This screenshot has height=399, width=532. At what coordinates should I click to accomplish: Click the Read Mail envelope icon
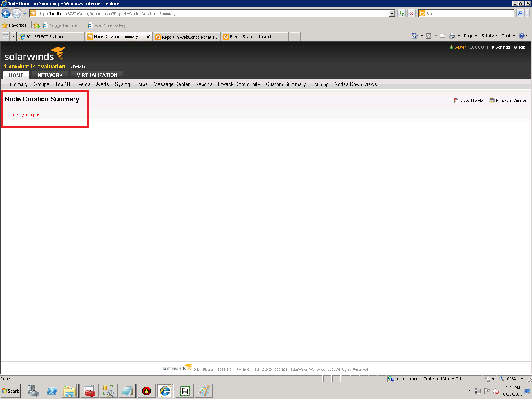tap(443, 36)
